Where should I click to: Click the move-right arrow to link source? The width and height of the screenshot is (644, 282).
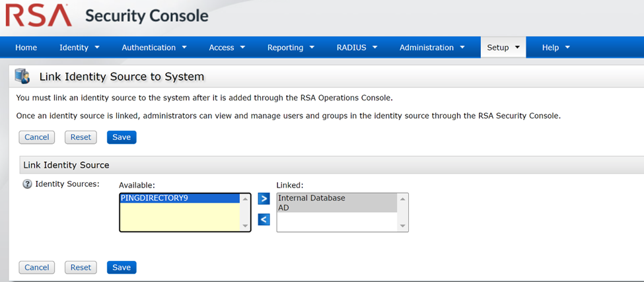tap(264, 199)
